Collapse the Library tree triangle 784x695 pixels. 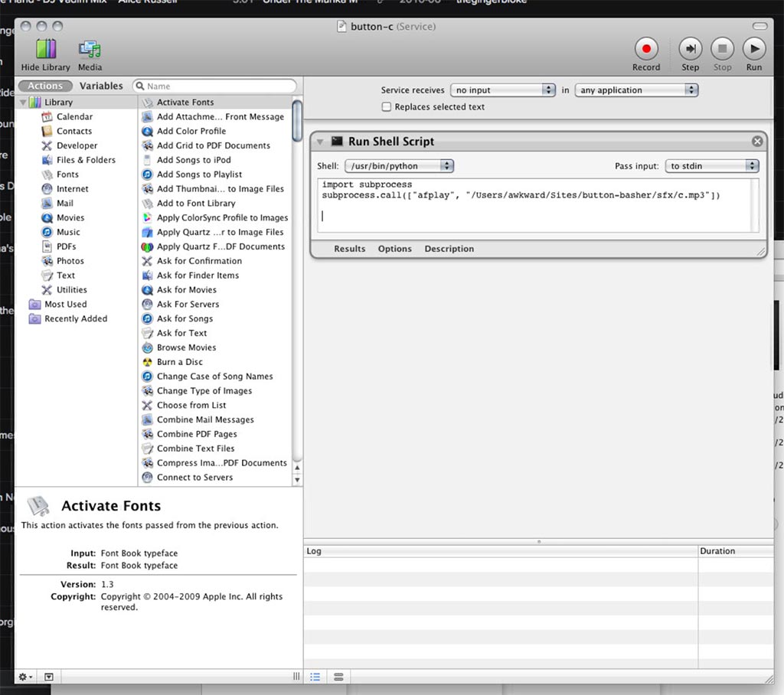coord(23,103)
